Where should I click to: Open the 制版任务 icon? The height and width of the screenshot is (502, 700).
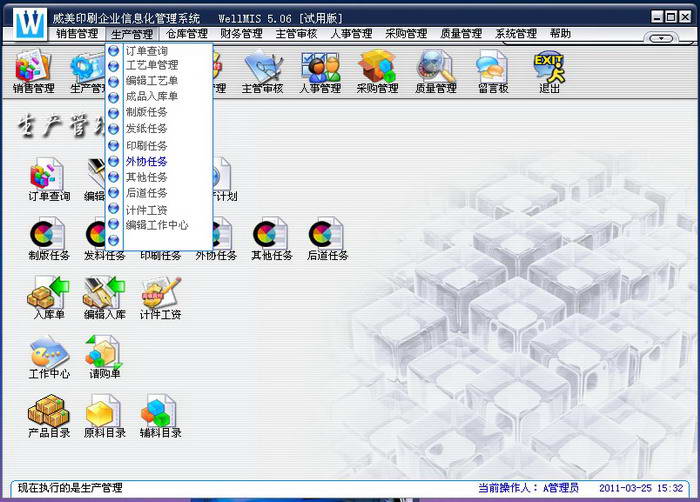[x=49, y=238]
